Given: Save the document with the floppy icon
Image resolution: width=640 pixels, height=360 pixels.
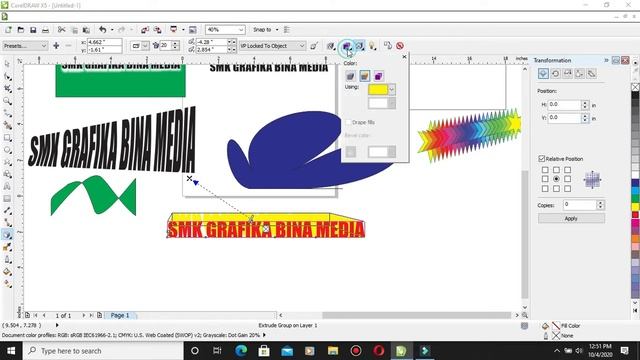Looking at the screenshot, I should click(33, 30).
